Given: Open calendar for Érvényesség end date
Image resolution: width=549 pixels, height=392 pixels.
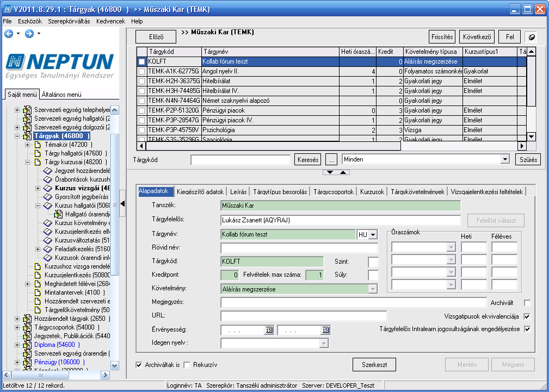Looking at the screenshot, I should click(x=325, y=330).
